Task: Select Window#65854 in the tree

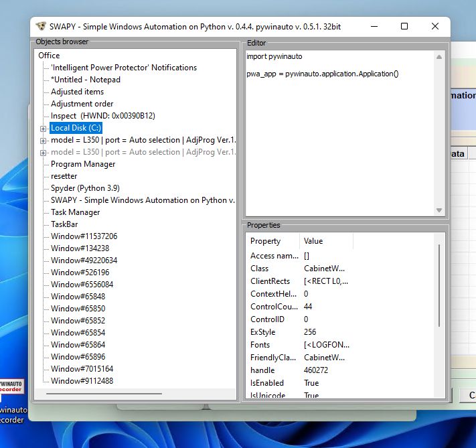Action: coord(78,333)
